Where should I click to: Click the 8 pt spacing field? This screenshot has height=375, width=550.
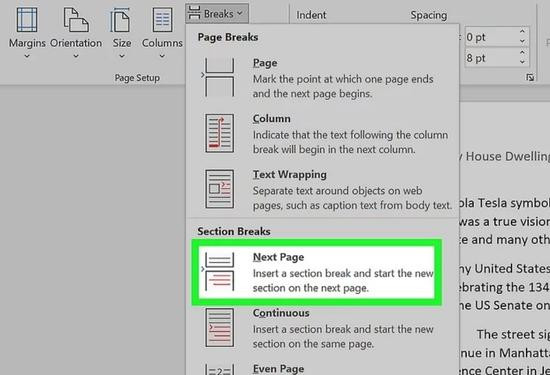(491, 58)
